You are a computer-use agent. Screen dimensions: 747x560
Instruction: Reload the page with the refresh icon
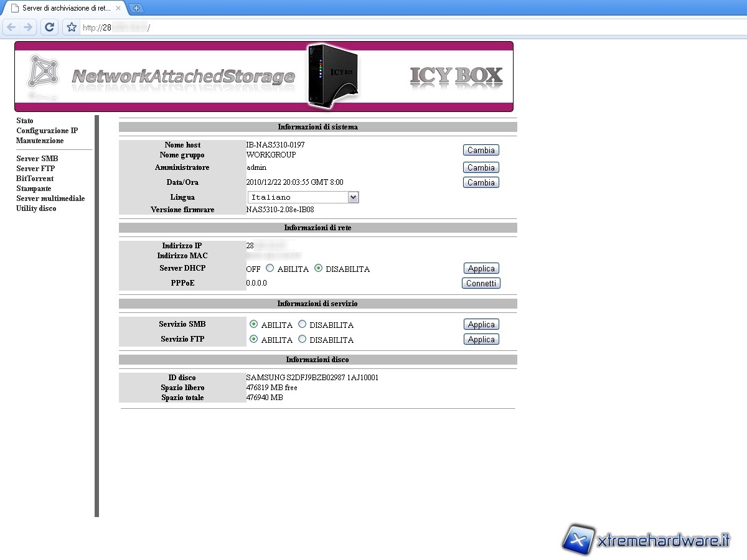[50, 27]
